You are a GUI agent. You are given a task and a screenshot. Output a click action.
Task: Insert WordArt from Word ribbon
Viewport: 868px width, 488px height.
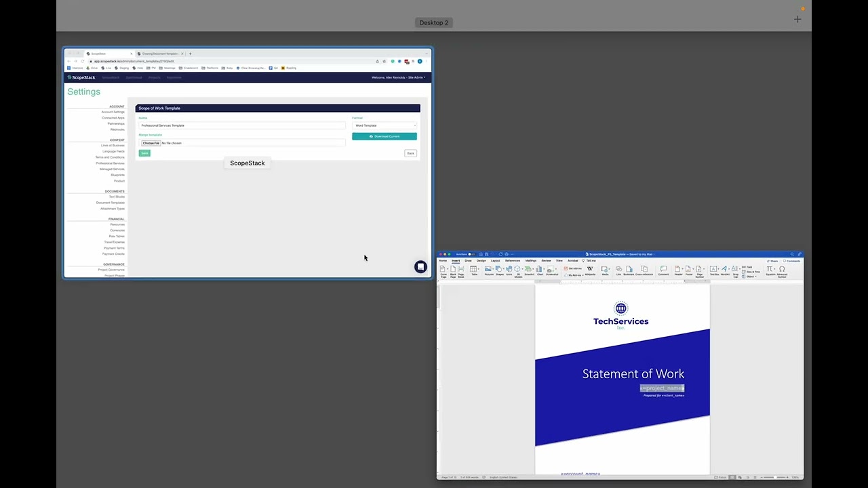pyautogui.click(x=725, y=271)
